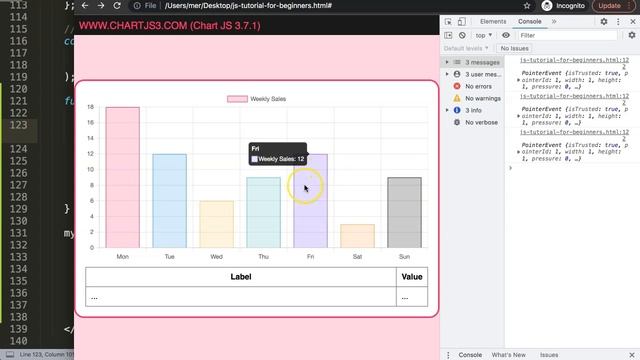The width and height of the screenshot is (640, 360).
Task: Select the Console tab in DevTools
Action: pos(529,22)
